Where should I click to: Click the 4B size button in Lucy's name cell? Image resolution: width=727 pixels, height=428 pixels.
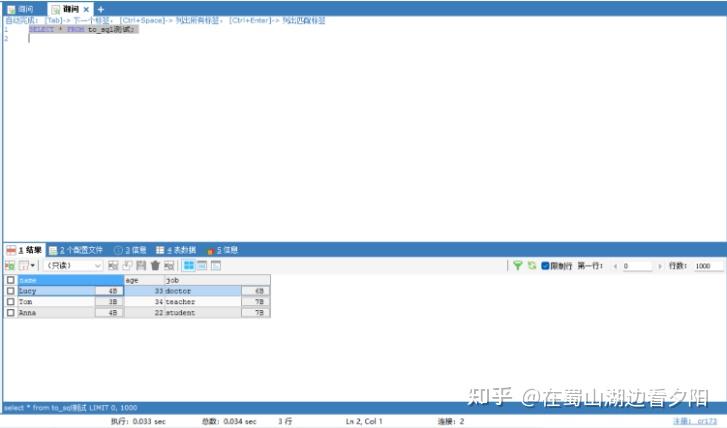coord(109,291)
